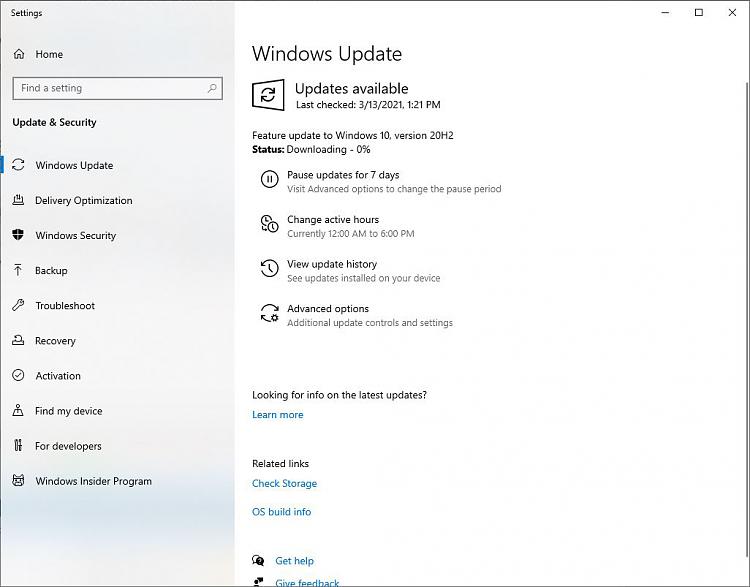Click the vertical scrollbar on the right
The width and height of the screenshot is (750, 587).
pyautogui.click(x=747, y=321)
